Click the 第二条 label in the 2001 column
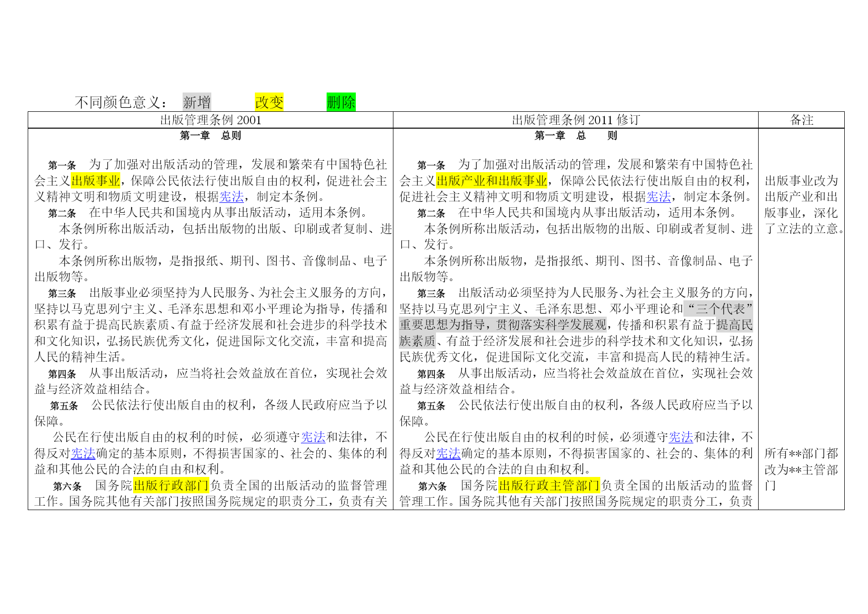The height and width of the screenshot is (614, 868). point(62,213)
